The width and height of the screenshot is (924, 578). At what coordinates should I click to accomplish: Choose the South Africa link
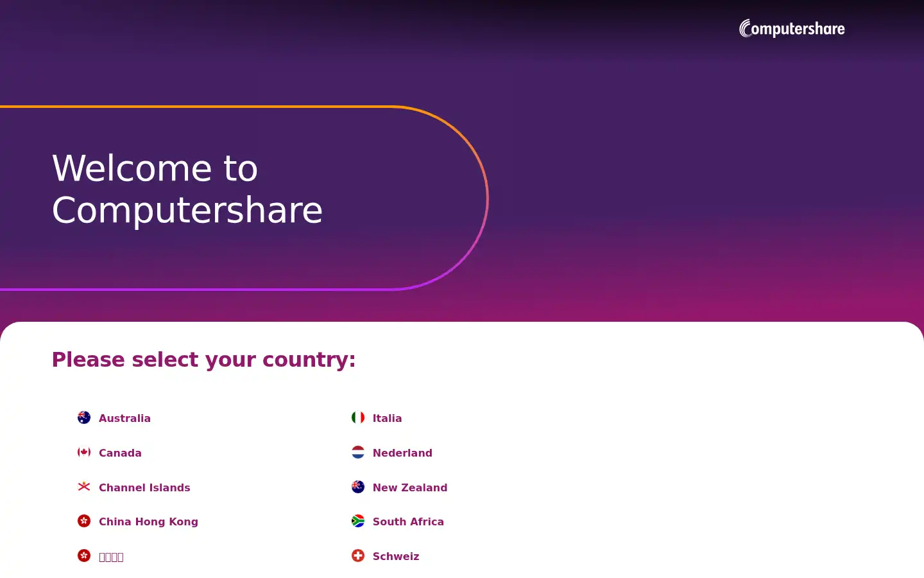click(408, 521)
